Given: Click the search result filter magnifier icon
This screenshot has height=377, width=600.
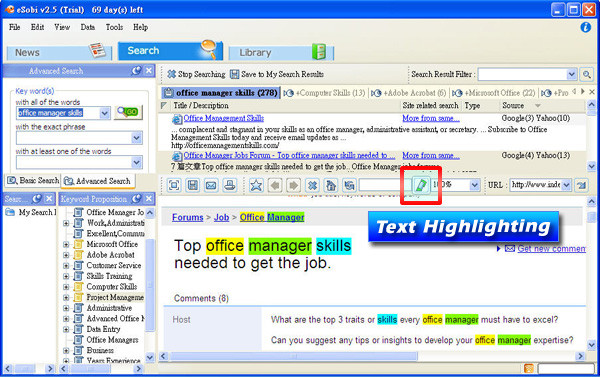Looking at the screenshot, I should coord(587,74).
